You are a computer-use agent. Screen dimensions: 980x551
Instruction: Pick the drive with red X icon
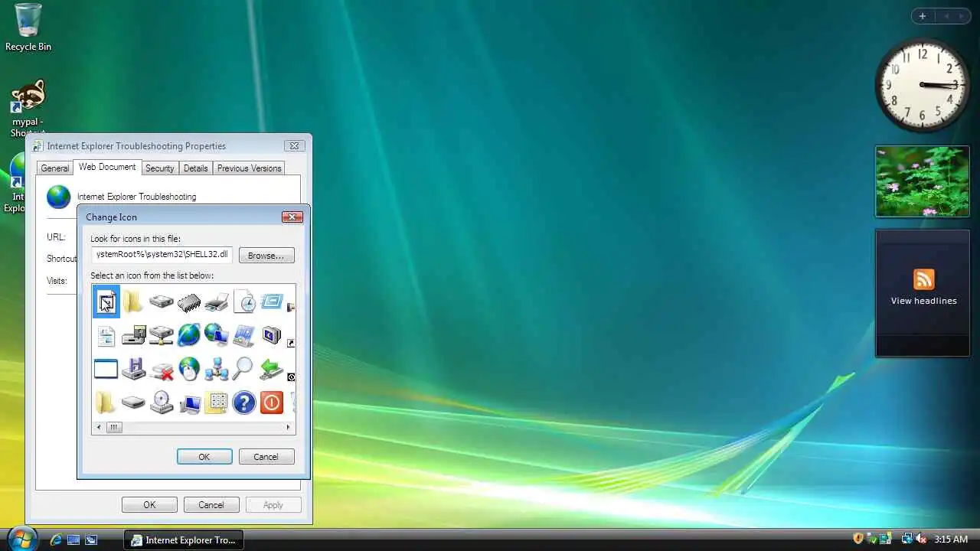tap(162, 370)
